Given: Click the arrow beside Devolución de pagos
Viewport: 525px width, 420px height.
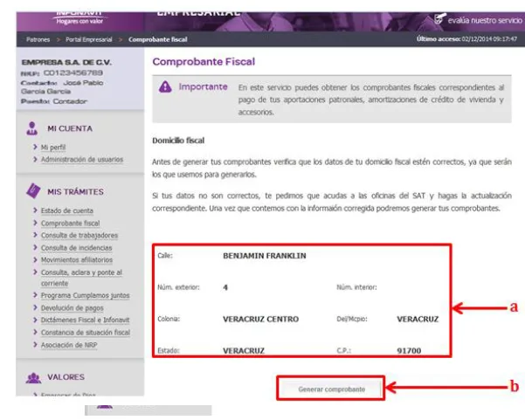Looking at the screenshot, I should click(35, 307).
